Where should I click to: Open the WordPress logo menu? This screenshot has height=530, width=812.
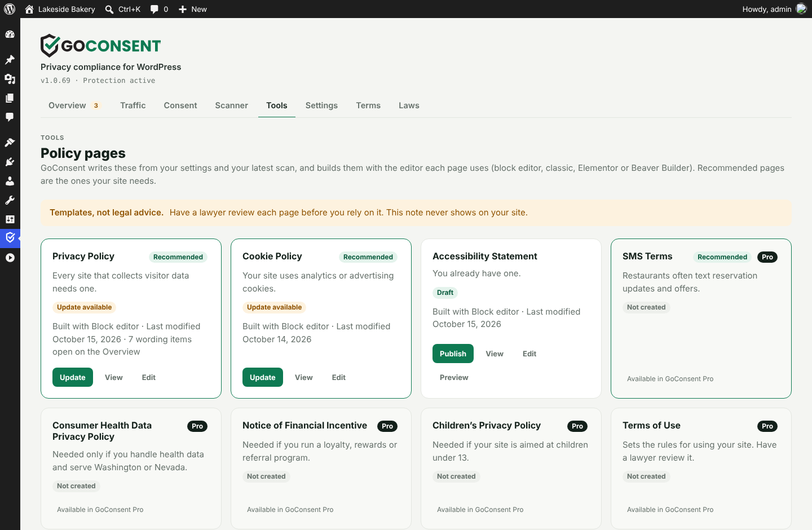(x=10, y=9)
